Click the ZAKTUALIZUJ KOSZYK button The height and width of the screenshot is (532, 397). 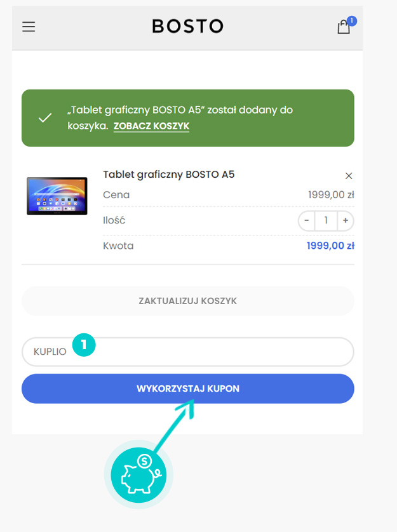[188, 301]
